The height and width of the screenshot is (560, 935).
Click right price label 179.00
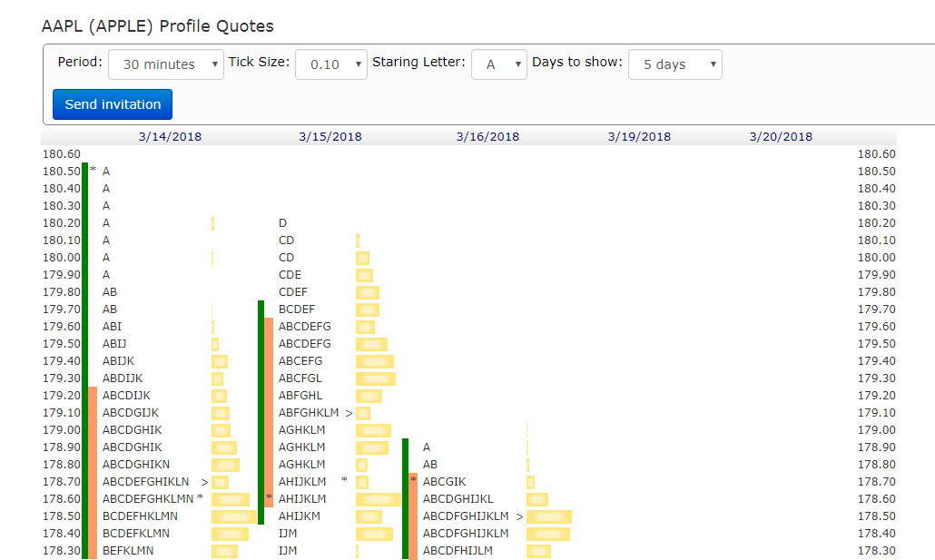click(x=877, y=430)
